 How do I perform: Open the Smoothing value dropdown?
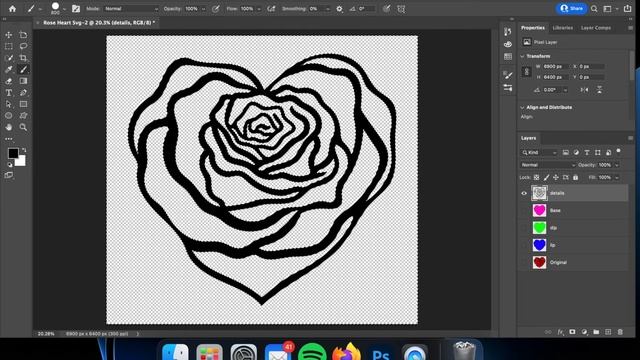click(x=327, y=9)
